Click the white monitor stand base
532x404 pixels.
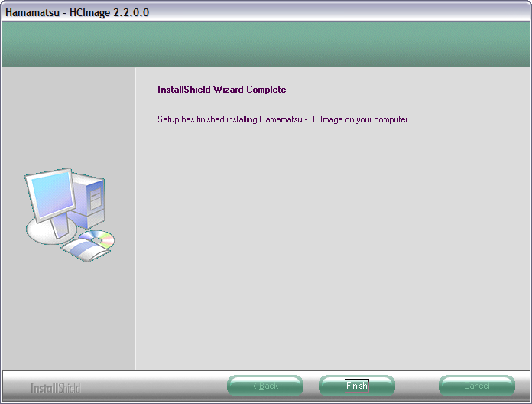click(x=47, y=232)
